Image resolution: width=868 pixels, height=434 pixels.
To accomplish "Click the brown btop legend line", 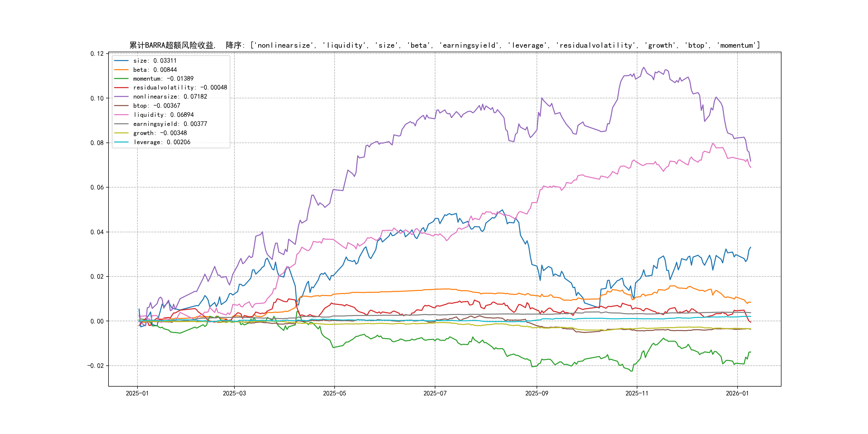I will tap(121, 106).
